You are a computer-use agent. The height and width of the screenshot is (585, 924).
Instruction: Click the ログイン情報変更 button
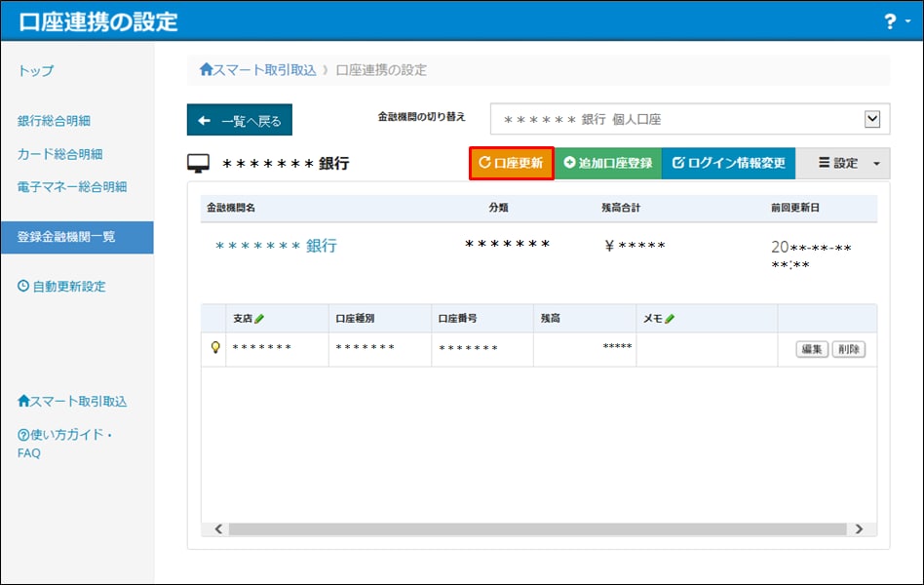(728, 164)
